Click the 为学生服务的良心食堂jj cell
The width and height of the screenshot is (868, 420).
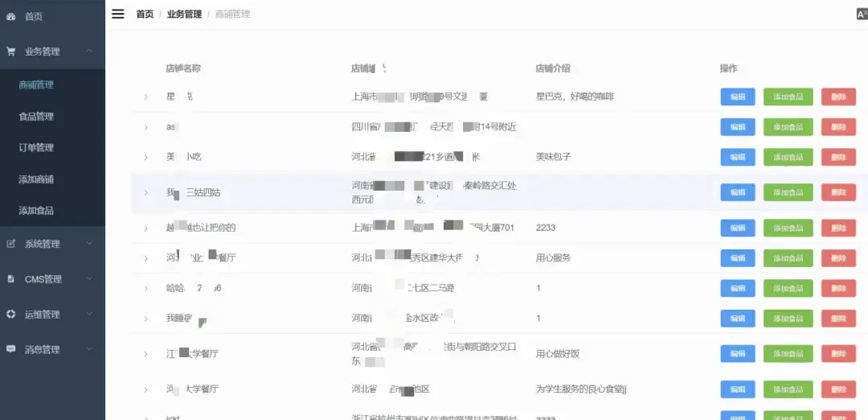(x=581, y=389)
